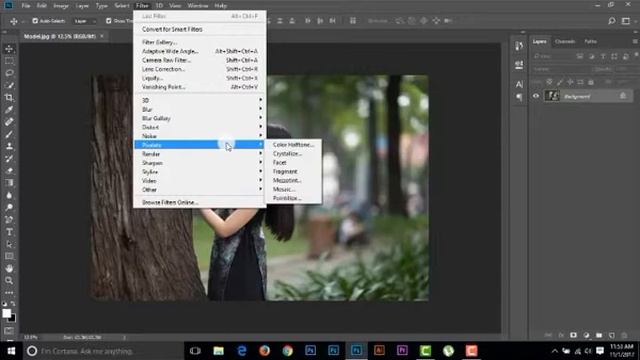Open the Image menu in menu bar
This screenshot has width=640, height=360.
[61, 6]
